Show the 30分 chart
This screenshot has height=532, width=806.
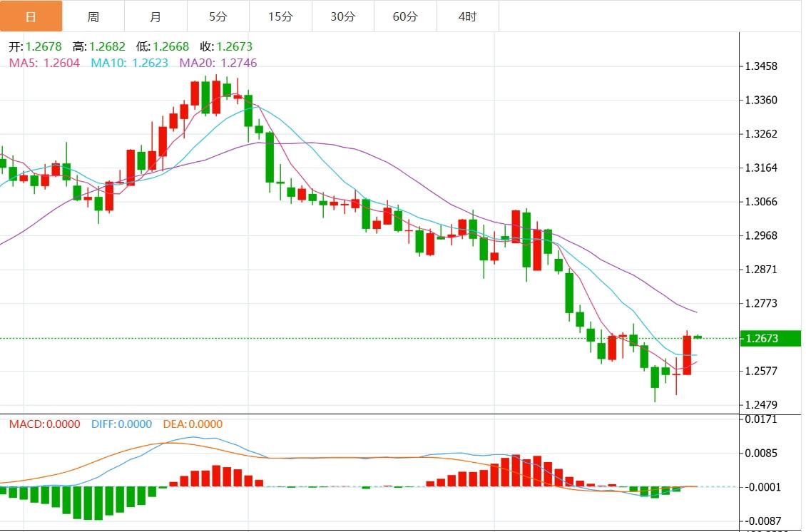(343, 16)
